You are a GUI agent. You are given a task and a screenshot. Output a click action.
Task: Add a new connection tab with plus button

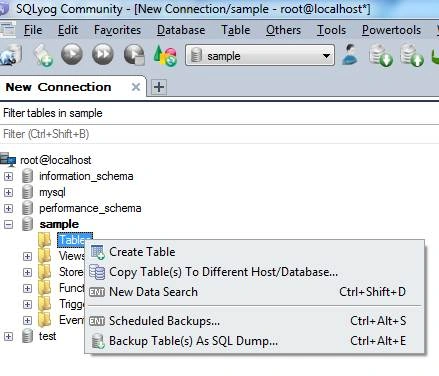159,87
